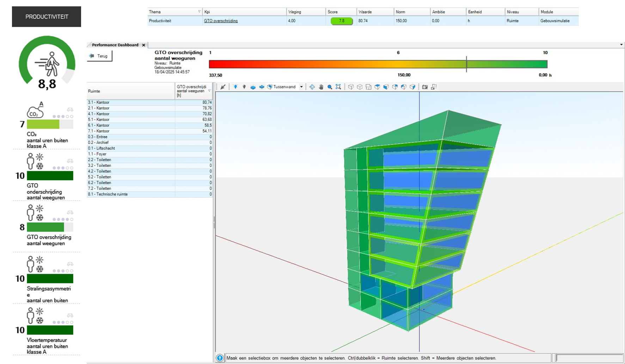Activate the pan hand tool
Screen dimensions: 625x364
pos(321,87)
